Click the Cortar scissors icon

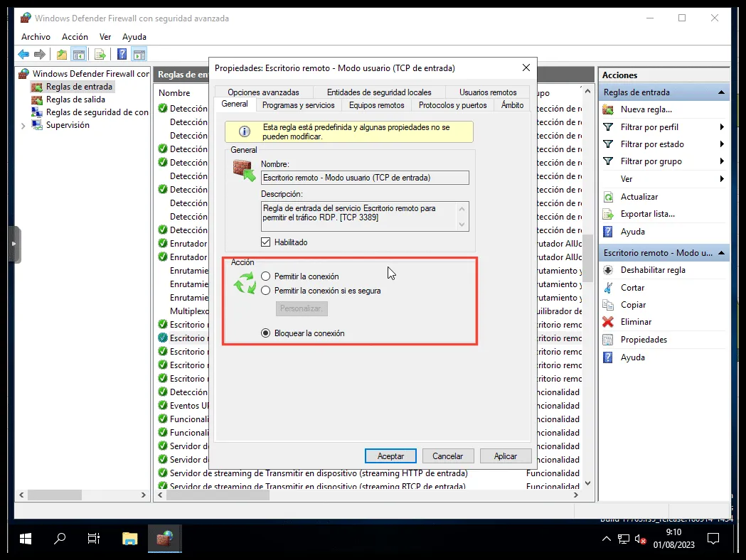[608, 288]
